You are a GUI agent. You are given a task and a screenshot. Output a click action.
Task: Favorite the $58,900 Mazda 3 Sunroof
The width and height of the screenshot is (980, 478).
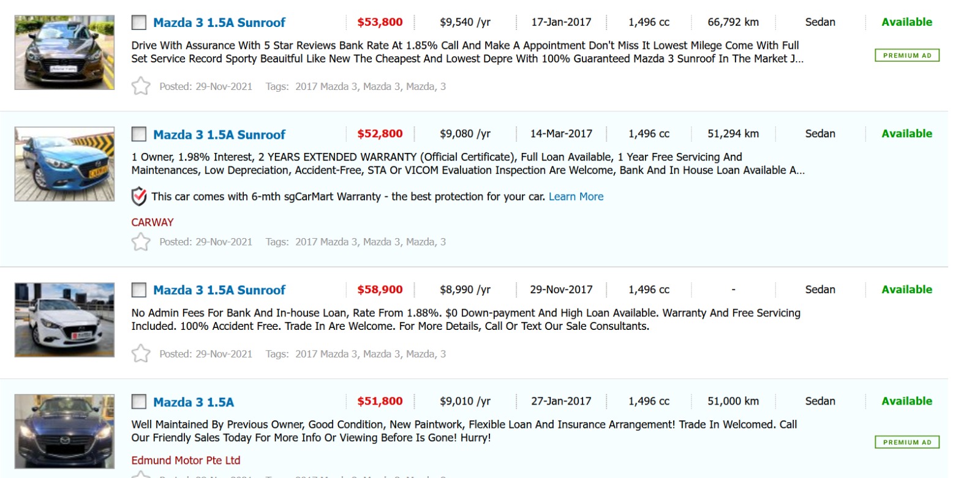pos(141,353)
